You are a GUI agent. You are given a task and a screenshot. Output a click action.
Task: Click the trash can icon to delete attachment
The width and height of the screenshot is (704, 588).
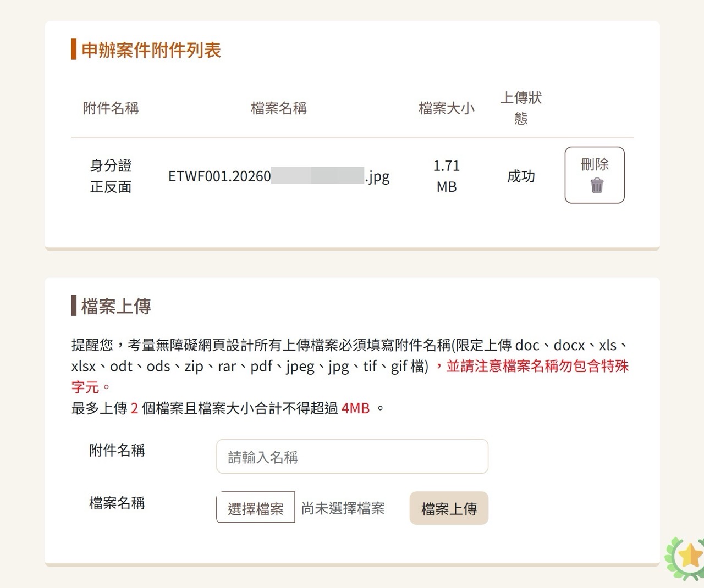597,186
